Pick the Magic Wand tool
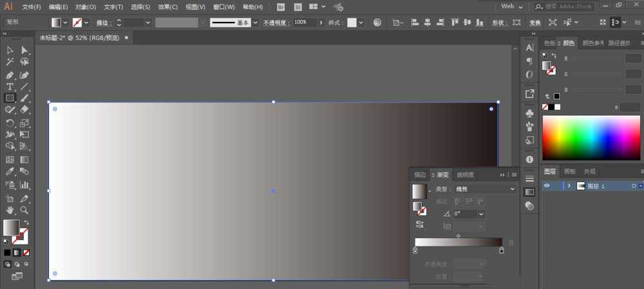Viewport: 644px width, 289px height. [10, 62]
